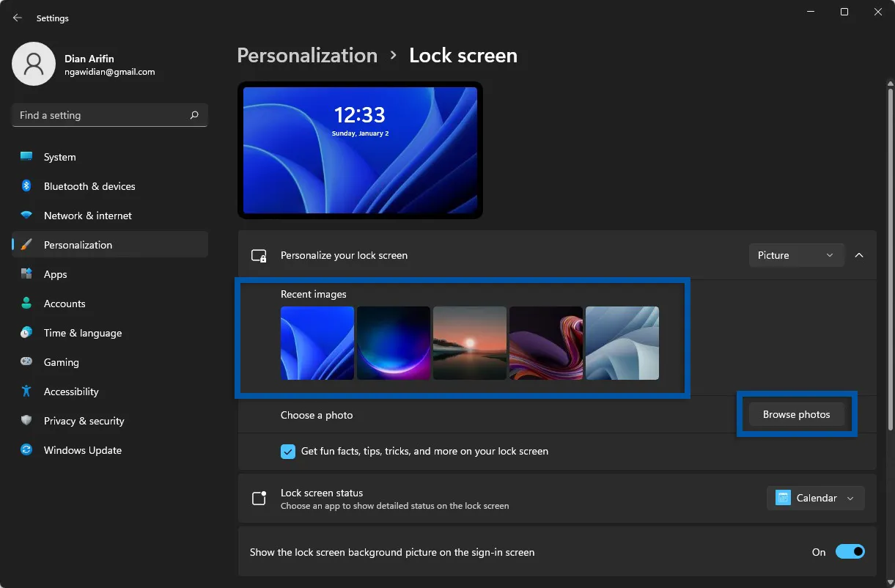
Task: Click the System monitor icon in sidebar
Action: (26, 157)
